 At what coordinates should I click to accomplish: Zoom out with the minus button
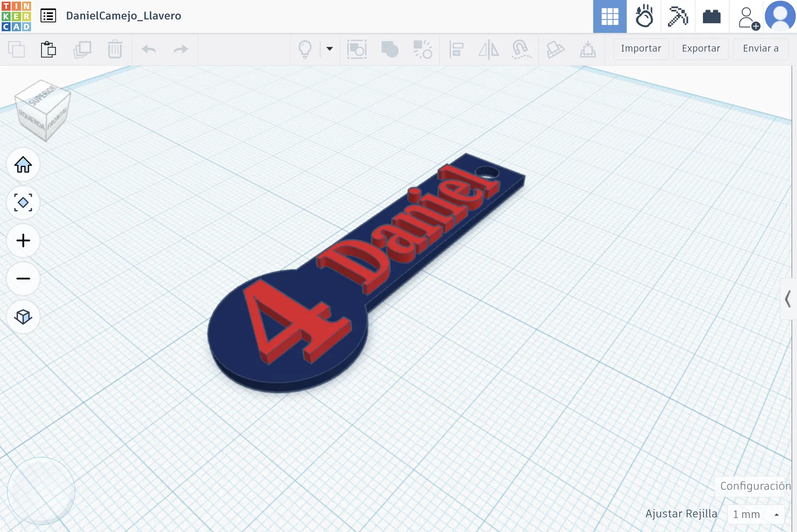tap(23, 278)
